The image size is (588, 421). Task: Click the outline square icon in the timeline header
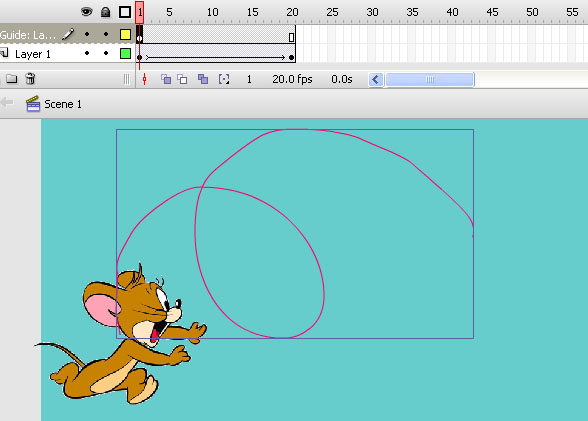click(125, 12)
